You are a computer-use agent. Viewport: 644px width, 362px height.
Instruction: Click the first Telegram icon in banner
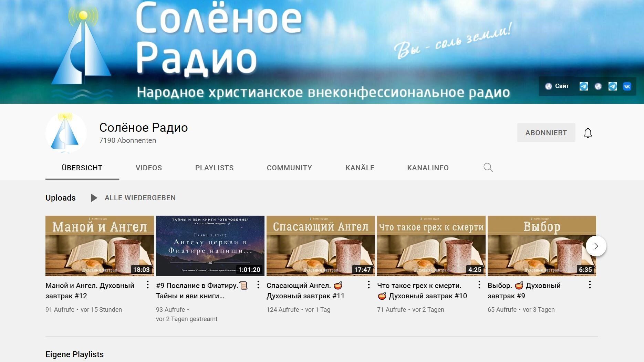(x=584, y=86)
